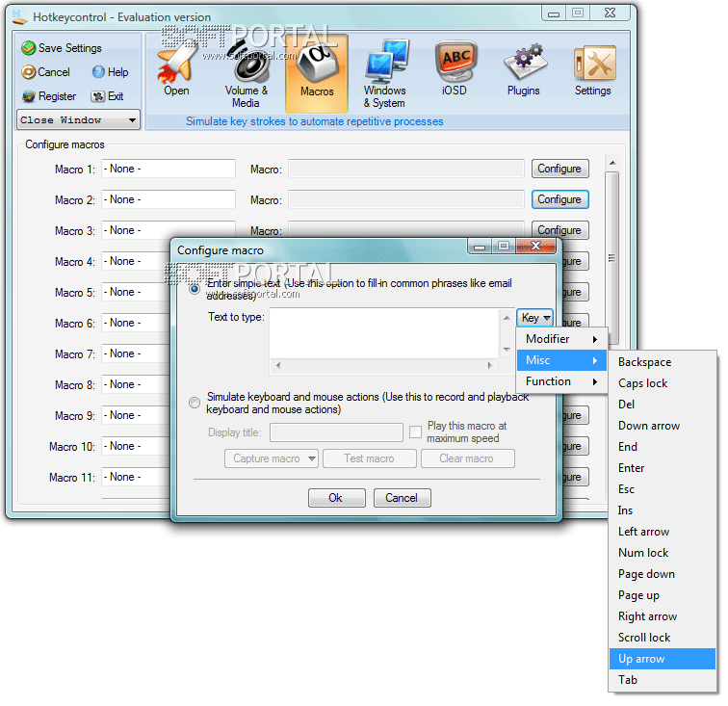Choose Caps lock from Misc submenu
Viewport: 728px width, 706px height.
click(663, 383)
